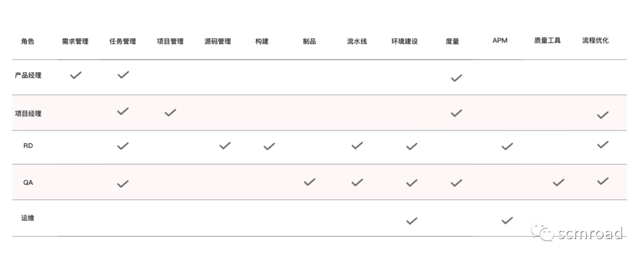Image resolution: width=644 pixels, height=260 pixels.
Task: Click the 运维 checkmark under APM
Action: (x=507, y=221)
